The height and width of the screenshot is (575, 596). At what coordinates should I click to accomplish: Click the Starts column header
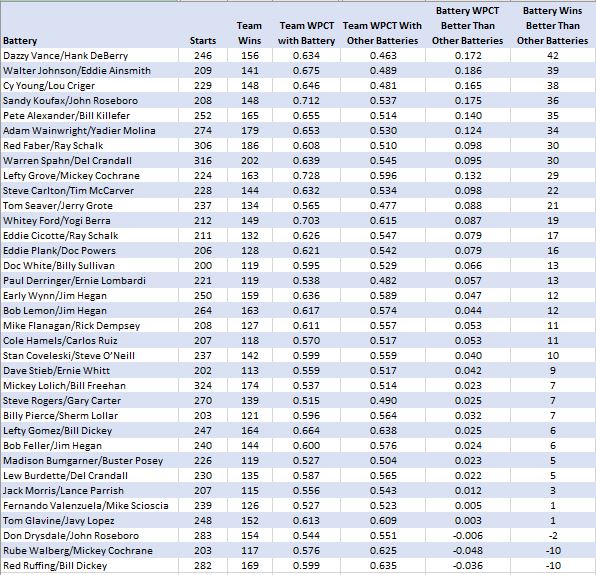pos(203,25)
